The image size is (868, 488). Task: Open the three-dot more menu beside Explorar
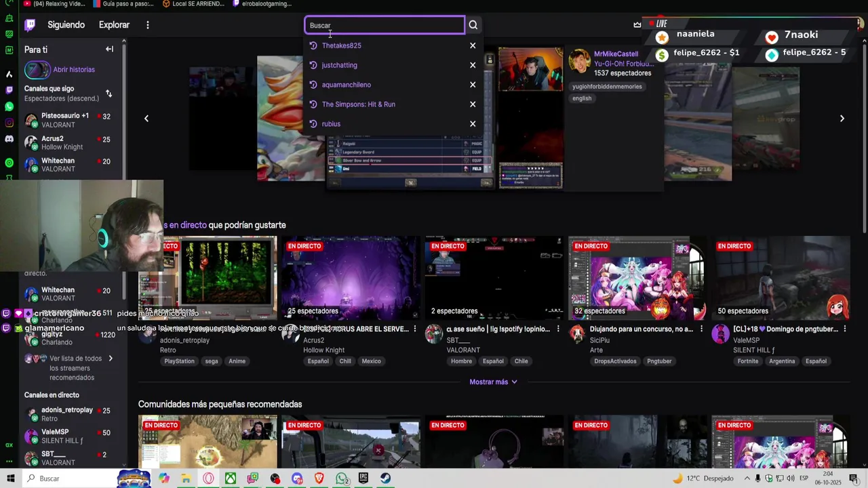(x=147, y=25)
